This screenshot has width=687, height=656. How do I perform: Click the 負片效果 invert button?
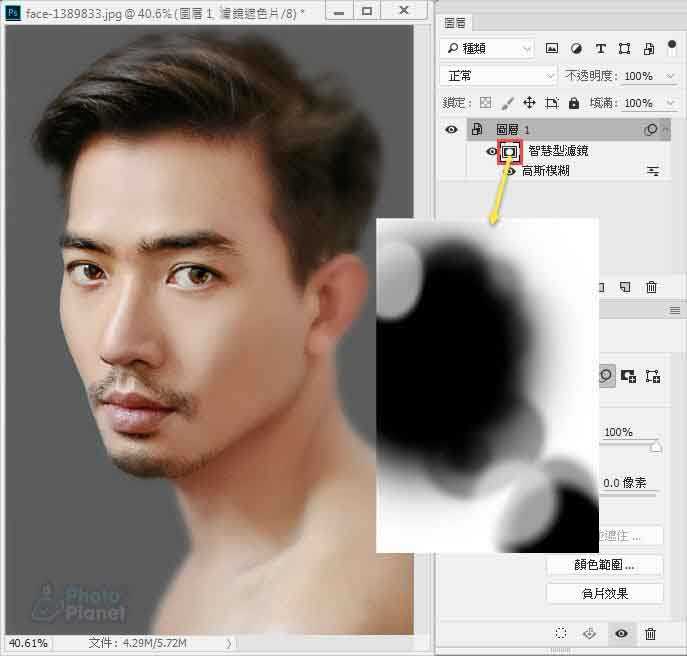(x=604, y=593)
